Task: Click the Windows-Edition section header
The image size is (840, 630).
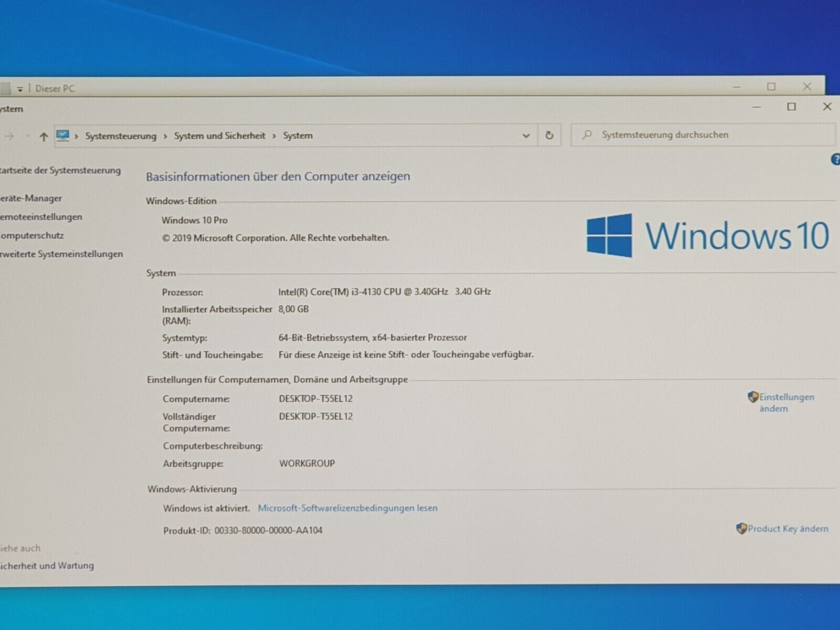Action: (x=181, y=201)
